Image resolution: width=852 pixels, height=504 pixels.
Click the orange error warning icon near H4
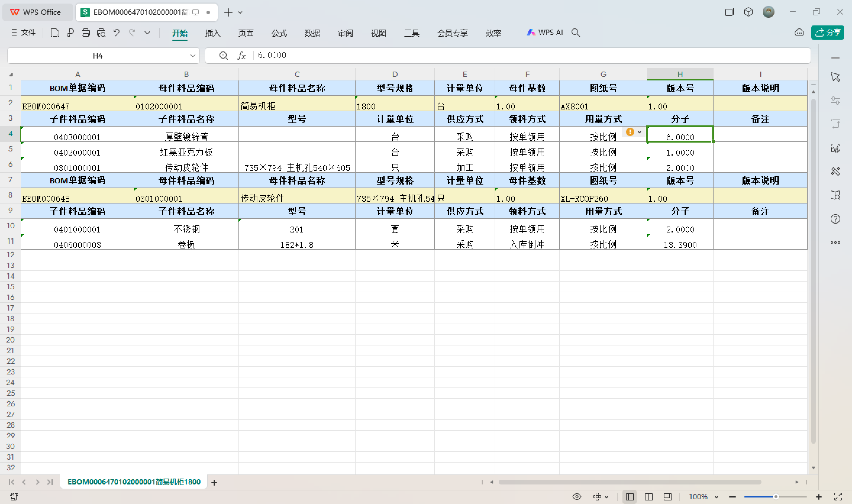coord(630,132)
